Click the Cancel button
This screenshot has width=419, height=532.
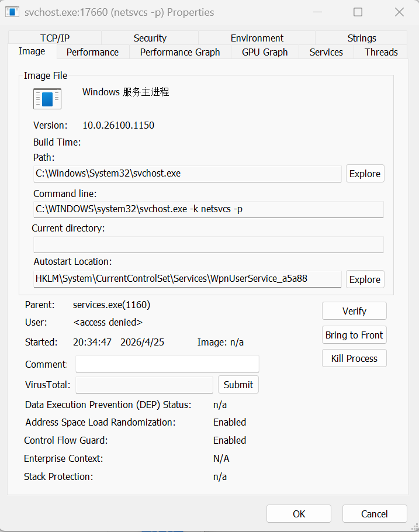pos(375,514)
